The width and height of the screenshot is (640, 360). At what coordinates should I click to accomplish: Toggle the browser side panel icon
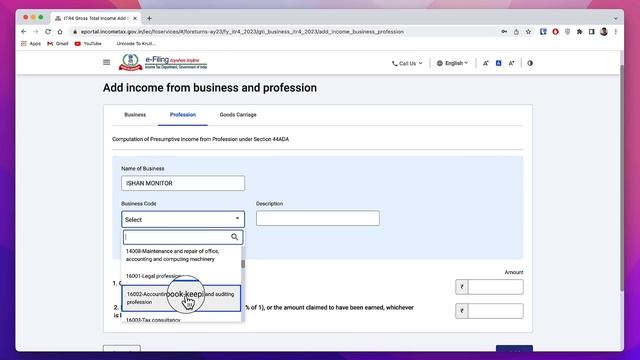point(591,31)
